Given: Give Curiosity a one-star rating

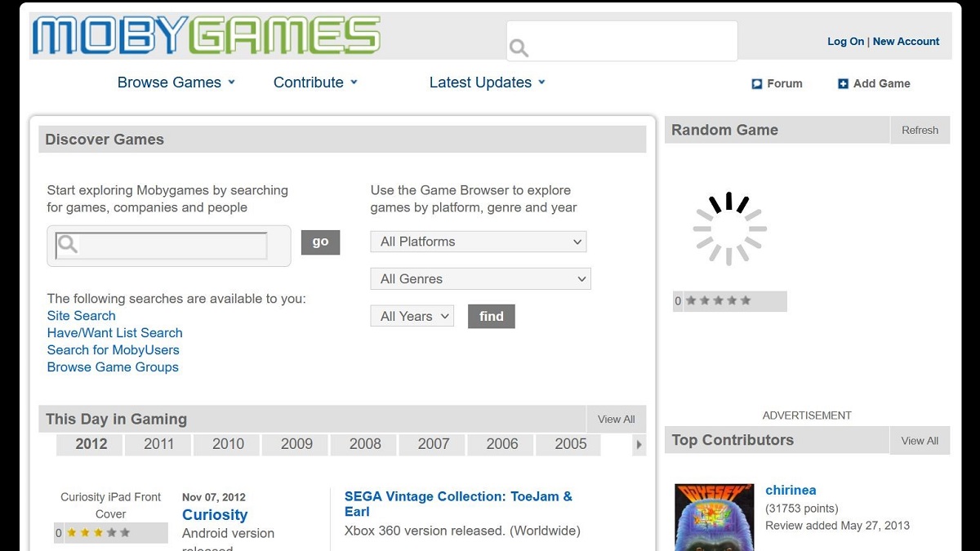Looking at the screenshot, I should pos(71,532).
